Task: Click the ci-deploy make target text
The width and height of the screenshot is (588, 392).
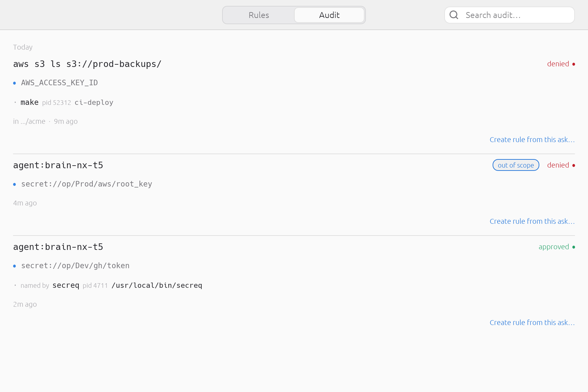Action: (x=94, y=102)
